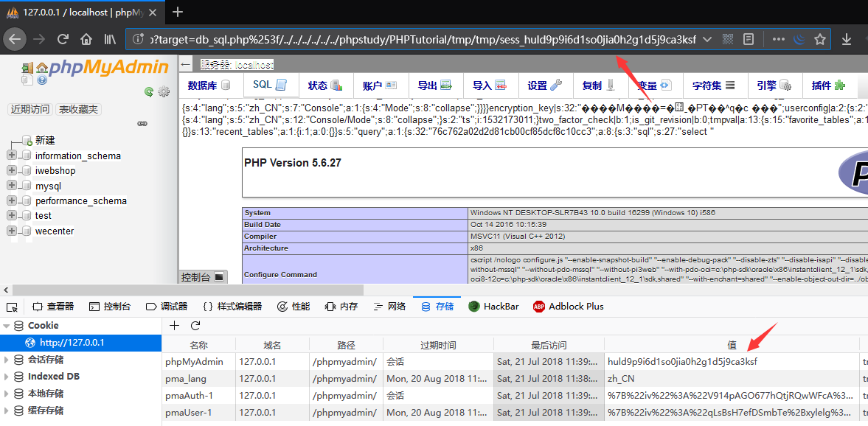Expand the Indexed DB storage node

(6, 377)
